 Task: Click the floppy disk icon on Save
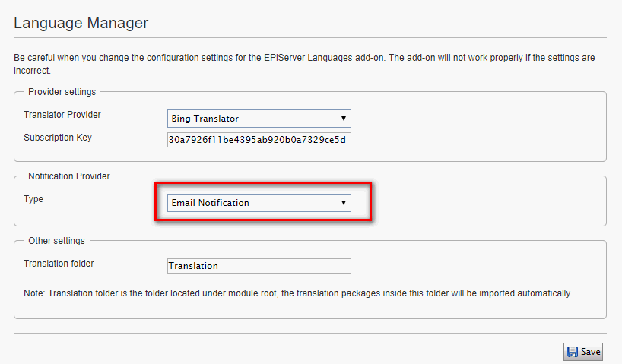point(573,352)
